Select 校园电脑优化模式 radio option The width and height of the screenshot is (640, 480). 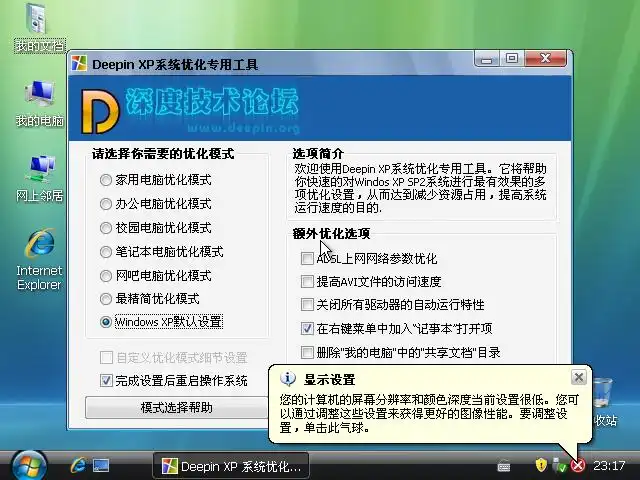tap(156, 228)
